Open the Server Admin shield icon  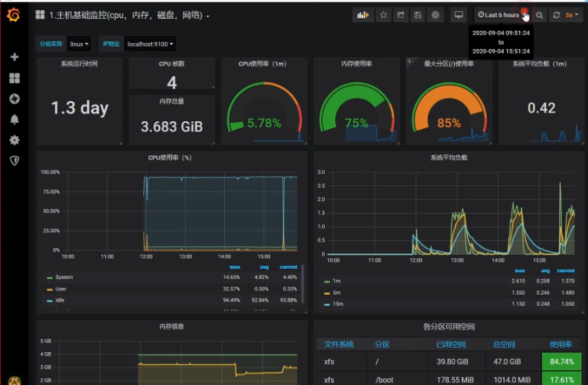(14, 160)
